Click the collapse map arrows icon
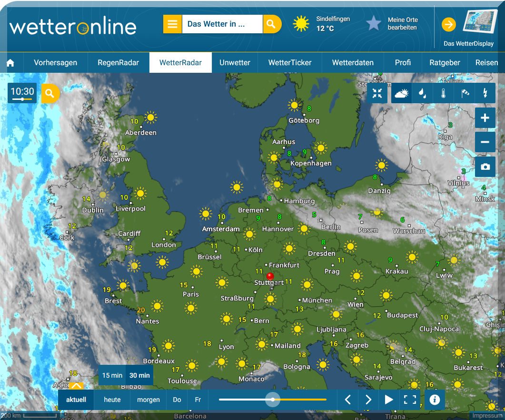This screenshot has height=420, width=505. coord(377,93)
